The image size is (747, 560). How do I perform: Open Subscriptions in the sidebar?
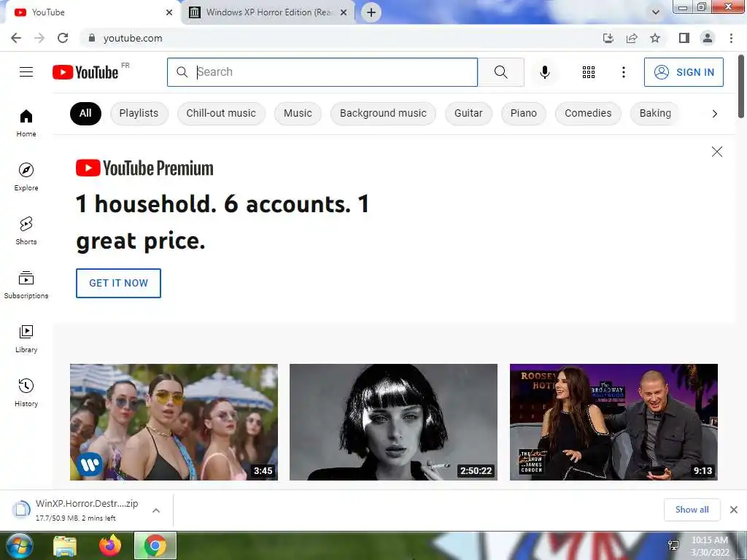coord(26,285)
